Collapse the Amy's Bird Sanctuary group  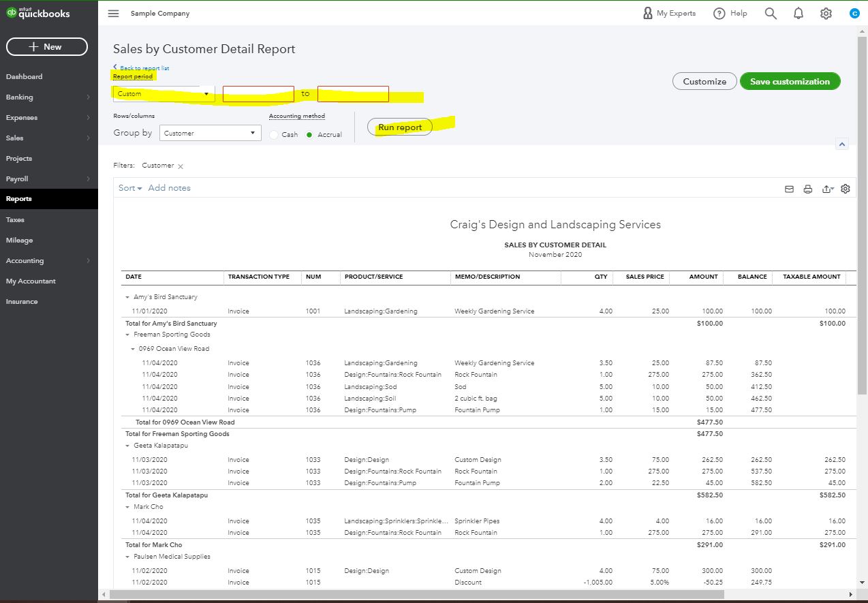tap(127, 298)
